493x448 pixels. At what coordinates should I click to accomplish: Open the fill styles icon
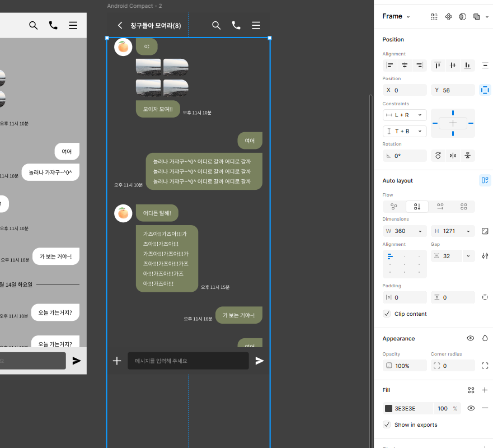tap(471, 390)
